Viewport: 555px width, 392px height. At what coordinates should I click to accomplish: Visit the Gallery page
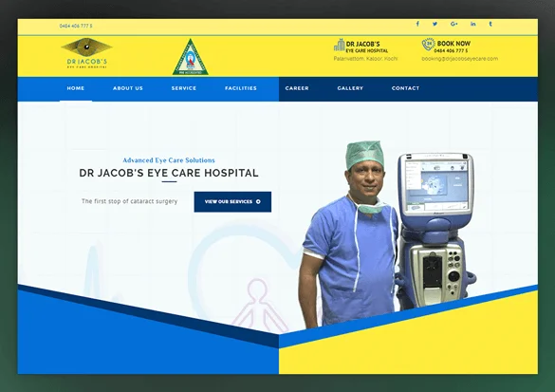350,88
